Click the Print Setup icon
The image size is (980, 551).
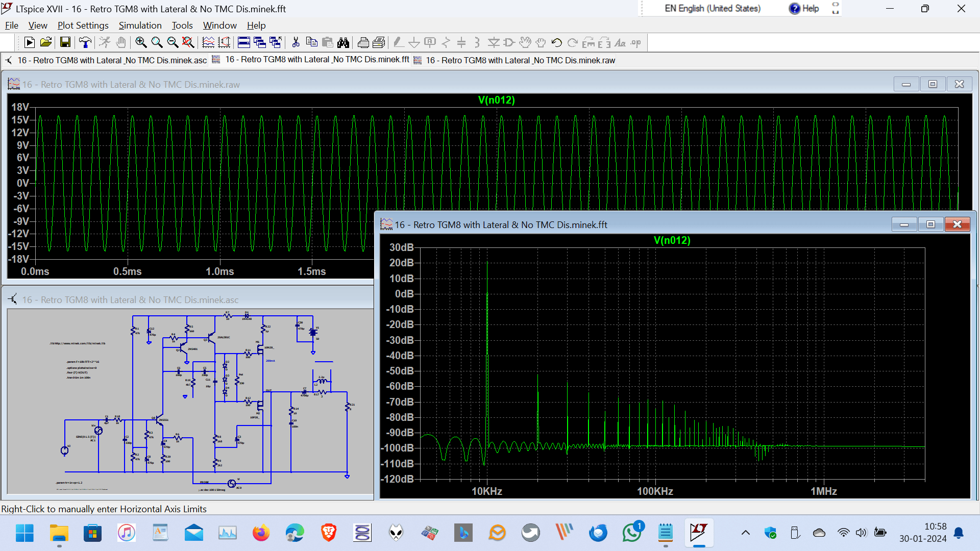[x=379, y=43]
